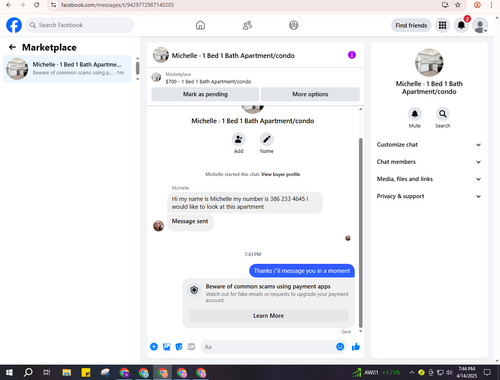500x380 pixels.
Task: Click the browser reload button
Action: 37,5
